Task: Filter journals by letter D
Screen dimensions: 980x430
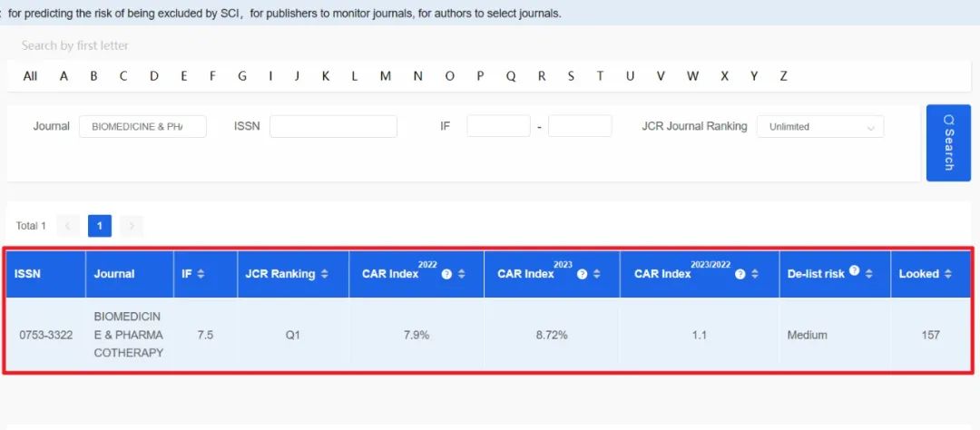Action: pyautogui.click(x=153, y=76)
